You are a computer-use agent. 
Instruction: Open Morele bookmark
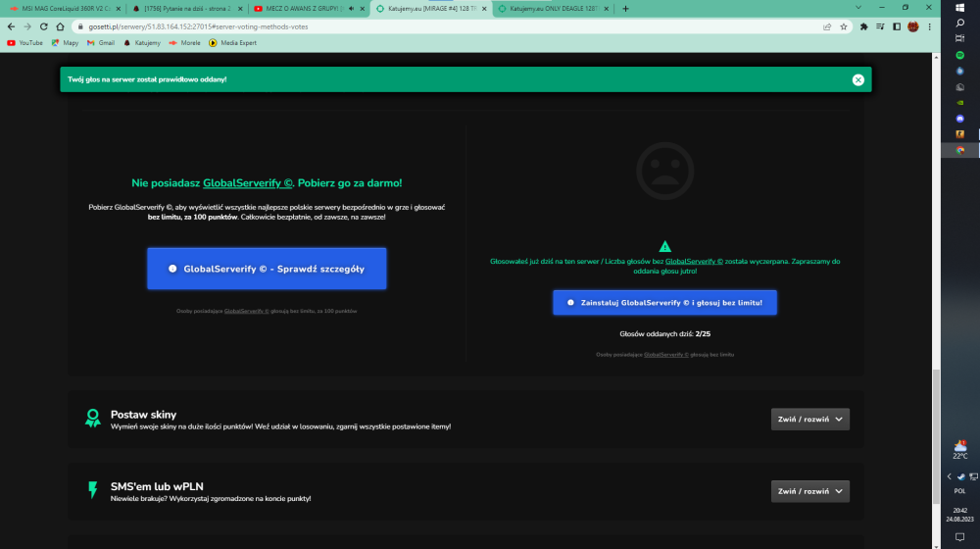[x=184, y=43]
